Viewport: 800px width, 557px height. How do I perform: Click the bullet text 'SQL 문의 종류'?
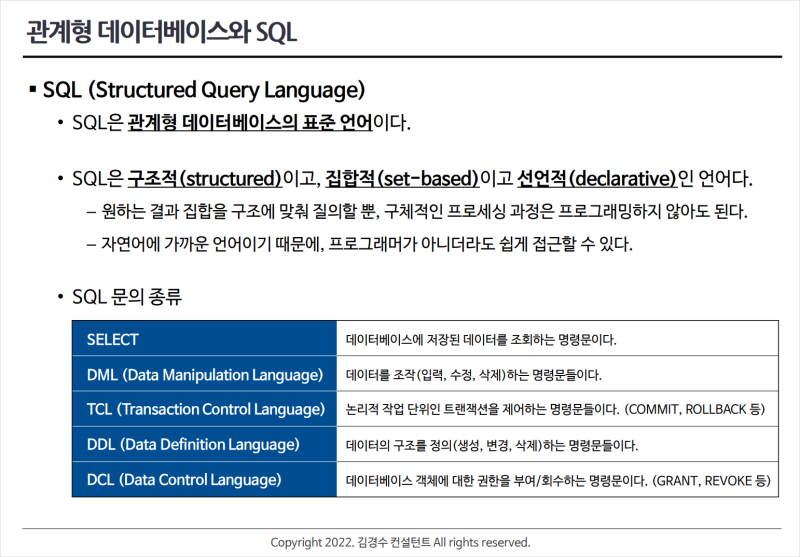127,296
